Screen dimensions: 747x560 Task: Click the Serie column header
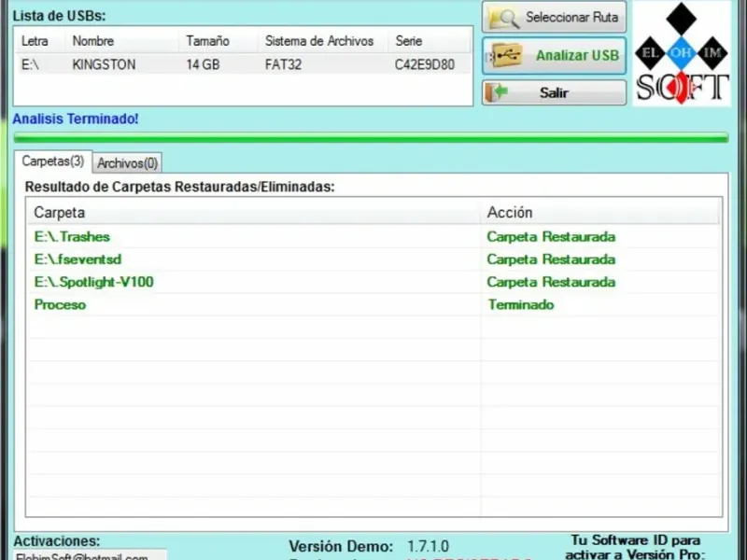[430, 41]
